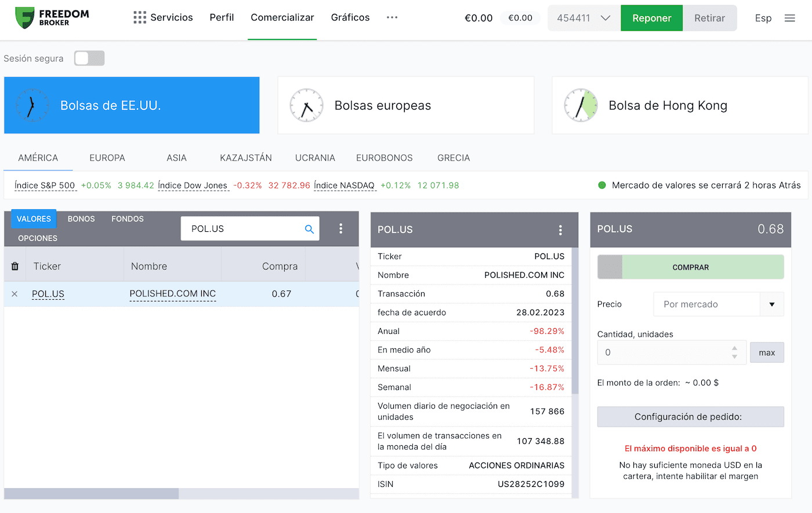Open the POL.US ticker link in table
Viewport: 812px width, 513px height.
[48, 294]
